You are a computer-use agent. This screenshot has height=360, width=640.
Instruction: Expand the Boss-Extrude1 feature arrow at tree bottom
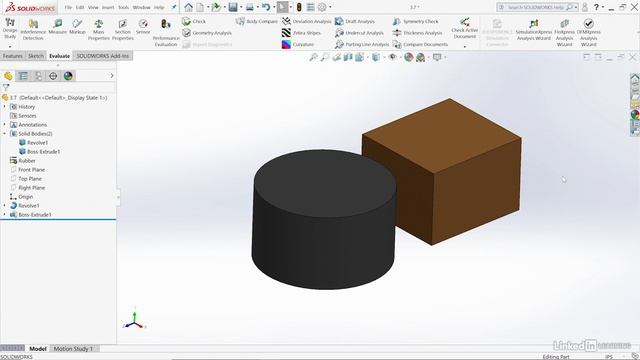(x=4, y=214)
